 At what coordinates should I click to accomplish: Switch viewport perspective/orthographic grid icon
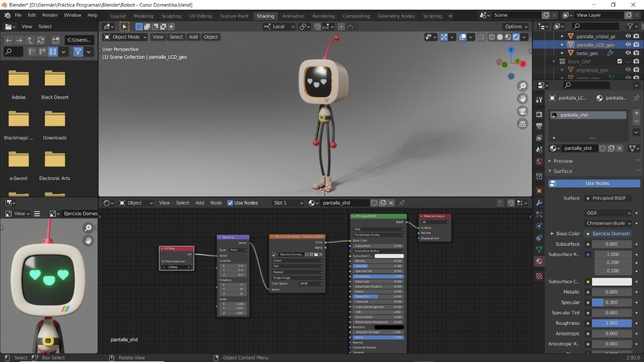(x=523, y=124)
